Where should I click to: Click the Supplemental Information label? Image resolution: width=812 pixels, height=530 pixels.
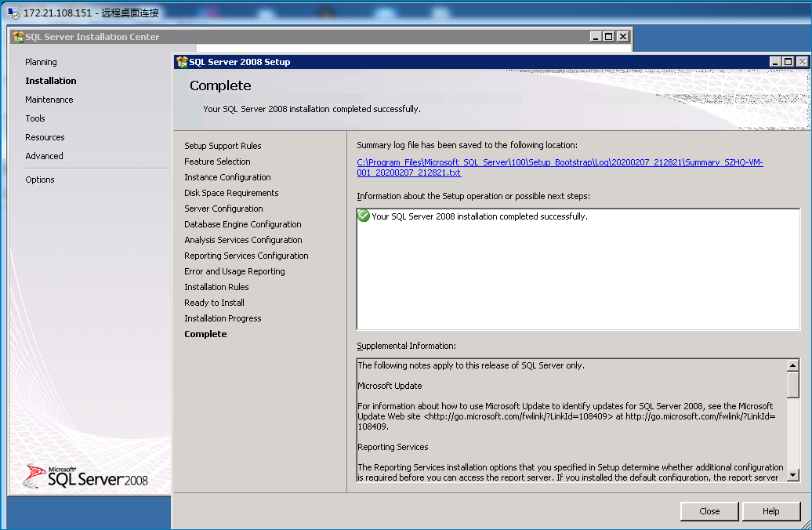tap(407, 346)
